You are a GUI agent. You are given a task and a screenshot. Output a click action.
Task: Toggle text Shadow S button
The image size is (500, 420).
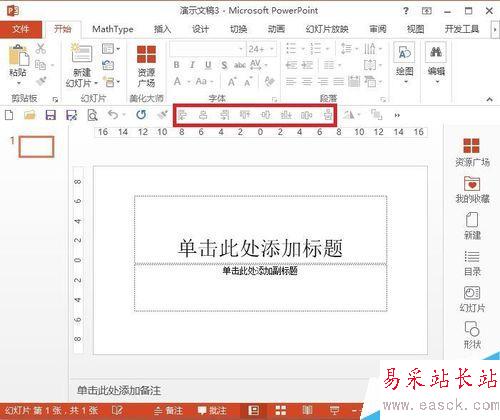(x=224, y=65)
